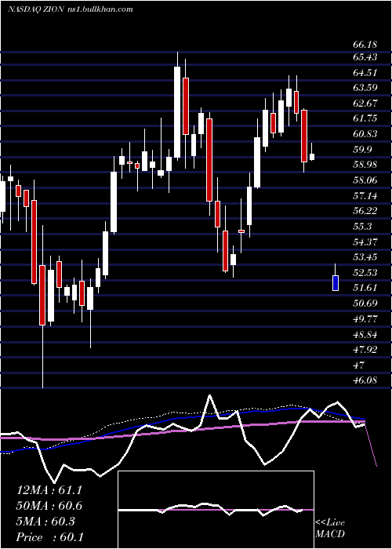Image resolution: width=392 pixels, height=549 pixels.
Task: Click the 63.59 price axis label
Action: coord(365,88)
